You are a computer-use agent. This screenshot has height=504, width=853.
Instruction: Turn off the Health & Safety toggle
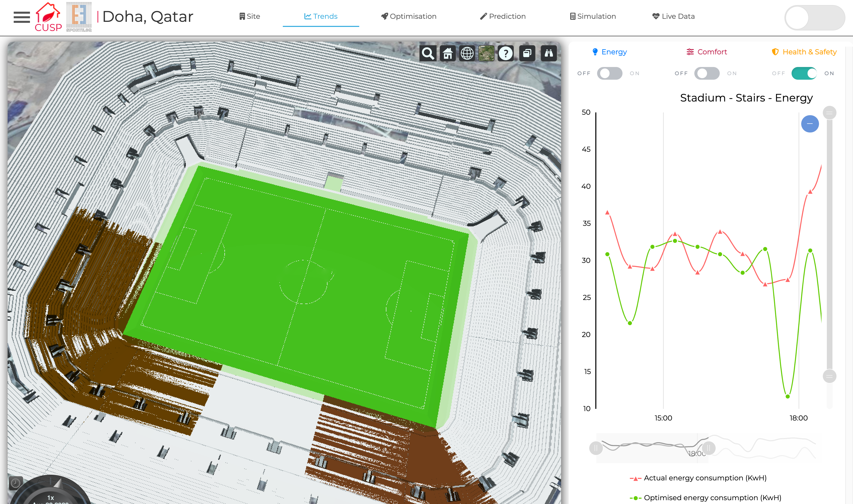point(804,73)
